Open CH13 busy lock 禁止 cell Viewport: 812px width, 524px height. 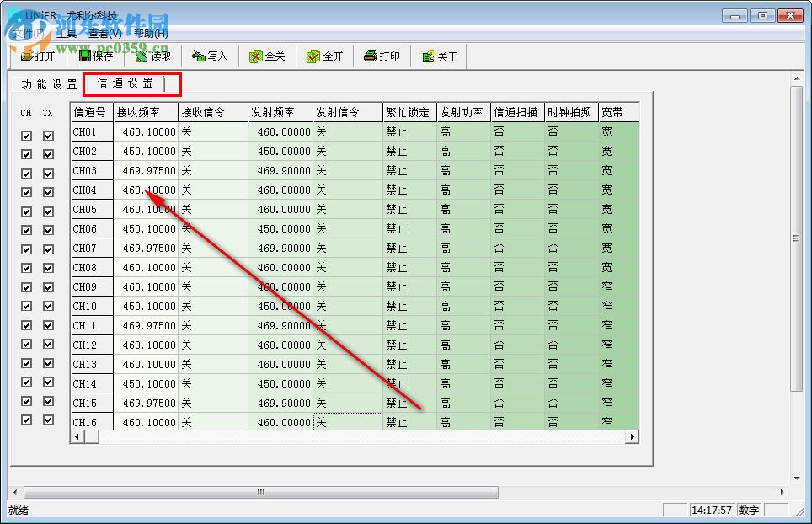409,365
